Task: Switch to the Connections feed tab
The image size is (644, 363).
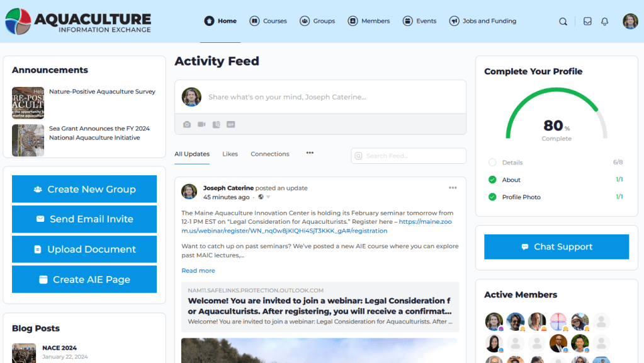Action: coord(269,154)
